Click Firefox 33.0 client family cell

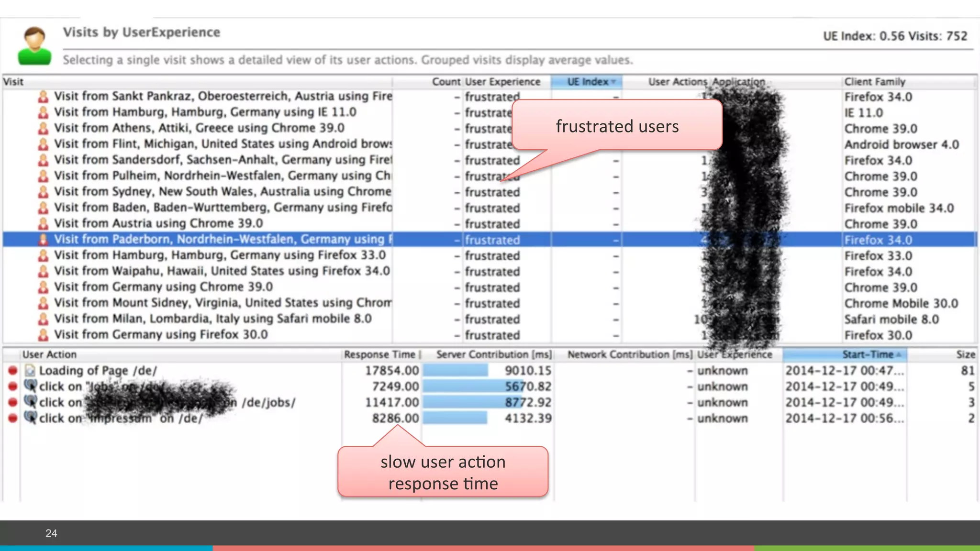(878, 256)
